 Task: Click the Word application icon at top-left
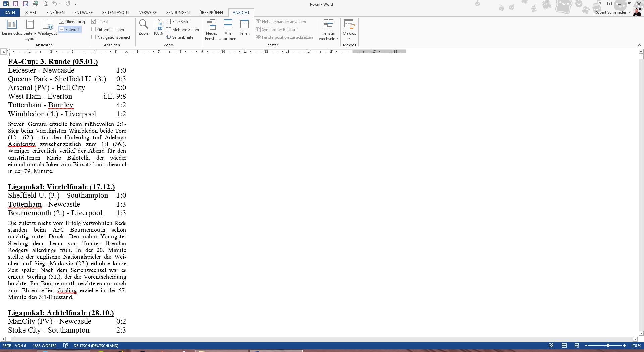coord(6,4)
